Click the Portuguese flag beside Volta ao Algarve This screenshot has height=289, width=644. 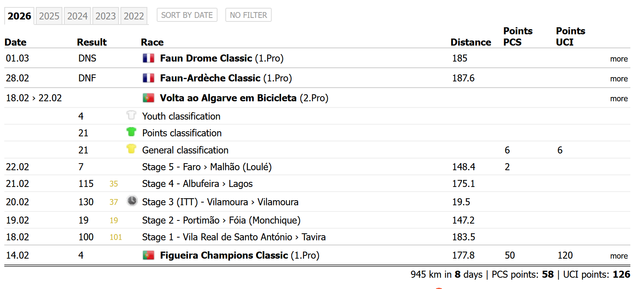tap(148, 98)
